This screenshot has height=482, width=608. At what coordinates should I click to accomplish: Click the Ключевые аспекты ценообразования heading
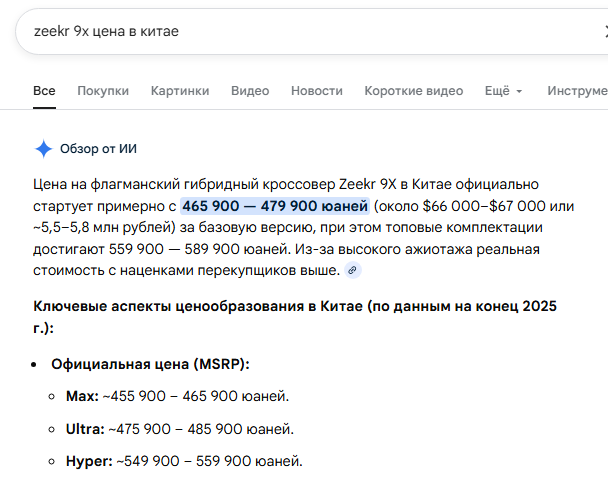pyautogui.click(x=295, y=317)
